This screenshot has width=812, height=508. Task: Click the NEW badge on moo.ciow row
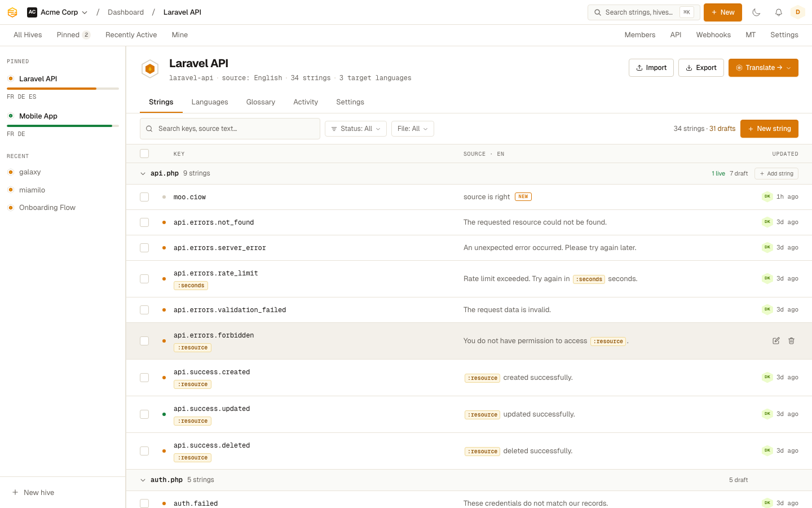point(523,197)
